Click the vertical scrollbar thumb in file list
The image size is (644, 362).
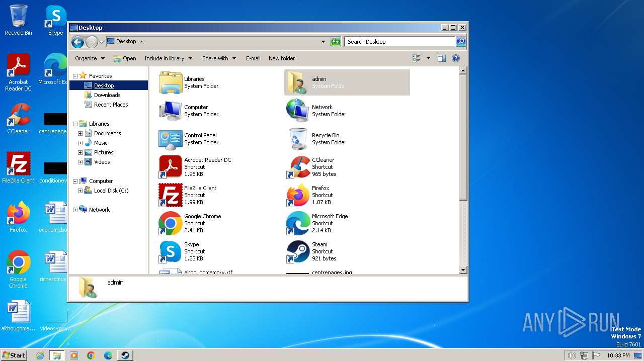[x=463, y=138]
